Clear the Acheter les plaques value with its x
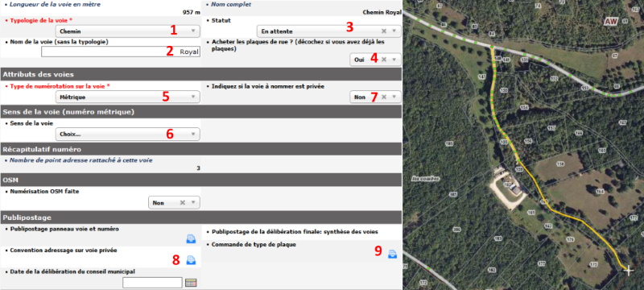Screen dimensions: 644x290 point(384,59)
